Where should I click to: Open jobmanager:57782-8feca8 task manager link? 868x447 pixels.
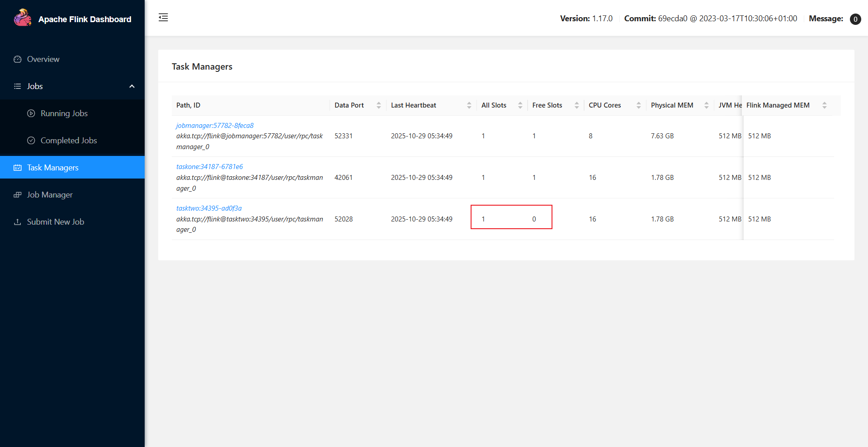(x=215, y=126)
